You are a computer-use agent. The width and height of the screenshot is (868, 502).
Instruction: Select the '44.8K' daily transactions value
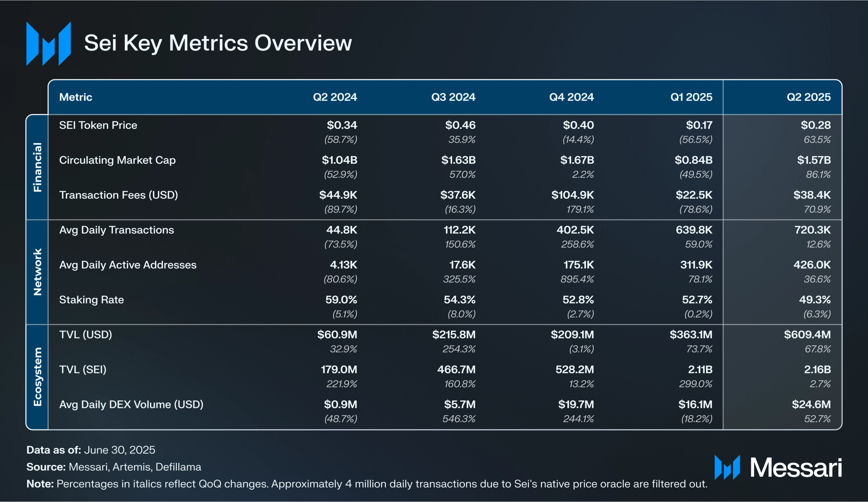click(x=342, y=230)
